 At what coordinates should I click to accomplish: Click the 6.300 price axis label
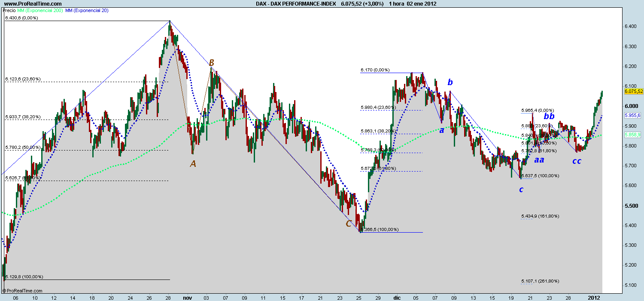(630, 46)
